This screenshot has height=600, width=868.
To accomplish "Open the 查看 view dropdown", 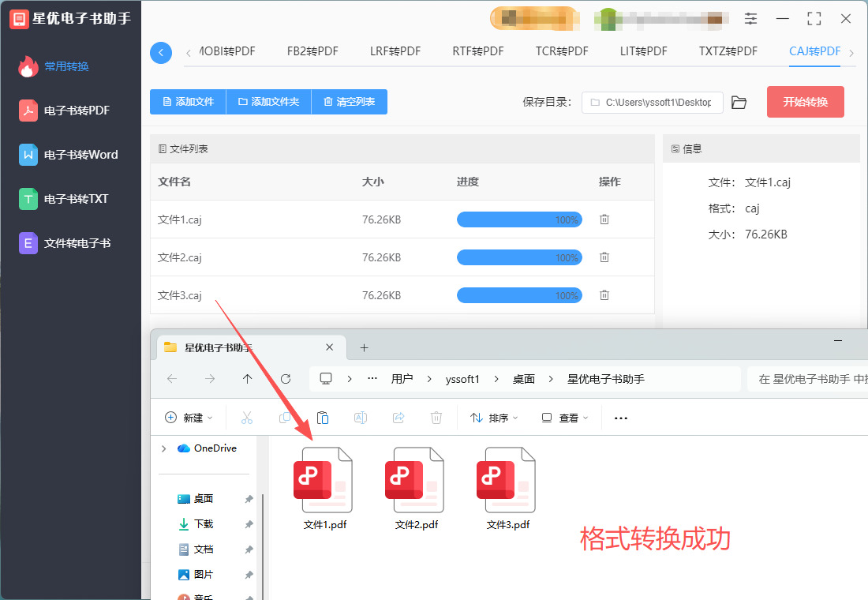I will point(565,418).
